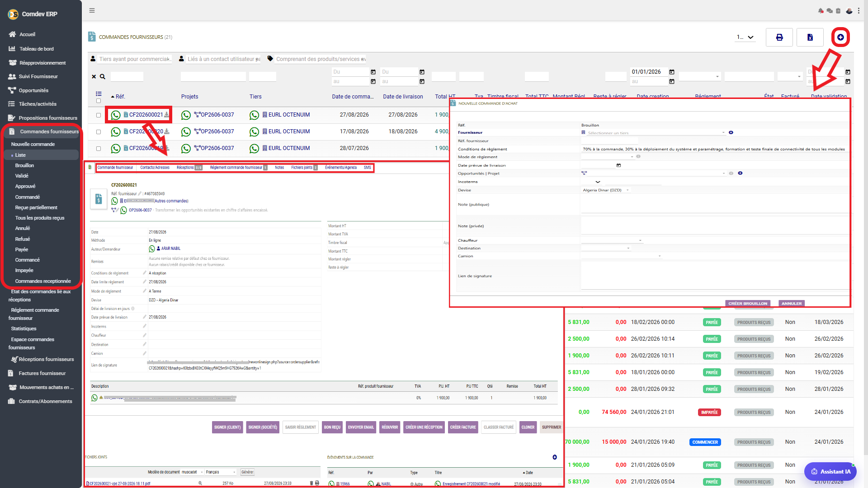This screenshot has height=488, width=868.
Task: Click the Réf. column search field
Action: [127, 76]
